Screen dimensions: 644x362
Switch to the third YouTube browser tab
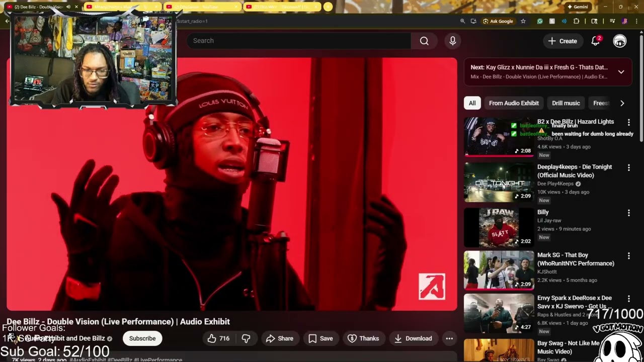tap(202, 7)
